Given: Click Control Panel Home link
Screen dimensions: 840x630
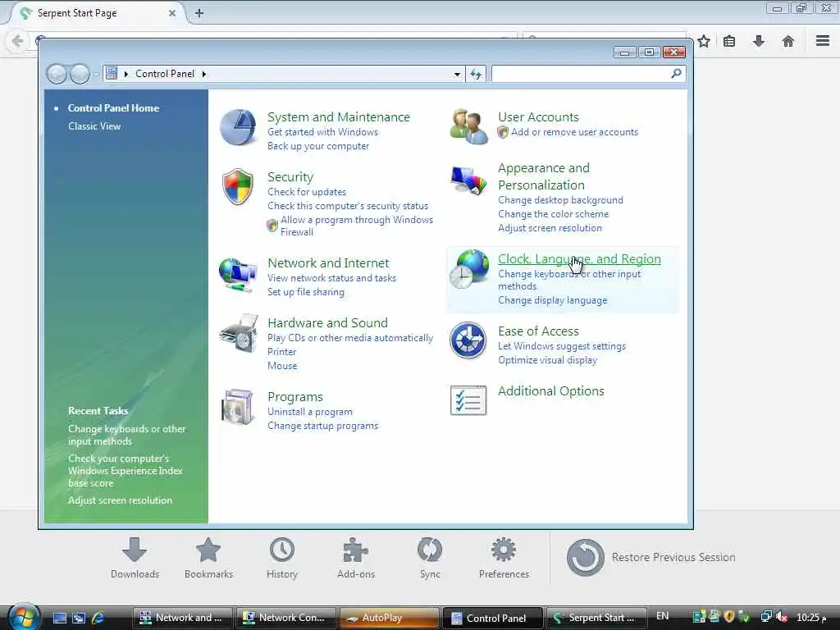Looking at the screenshot, I should click(113, 108).
